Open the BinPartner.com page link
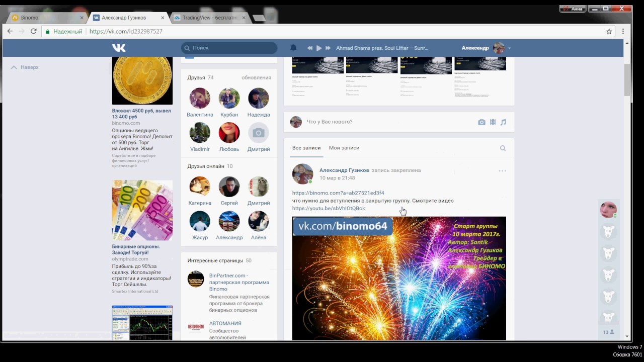 (239, 282)
